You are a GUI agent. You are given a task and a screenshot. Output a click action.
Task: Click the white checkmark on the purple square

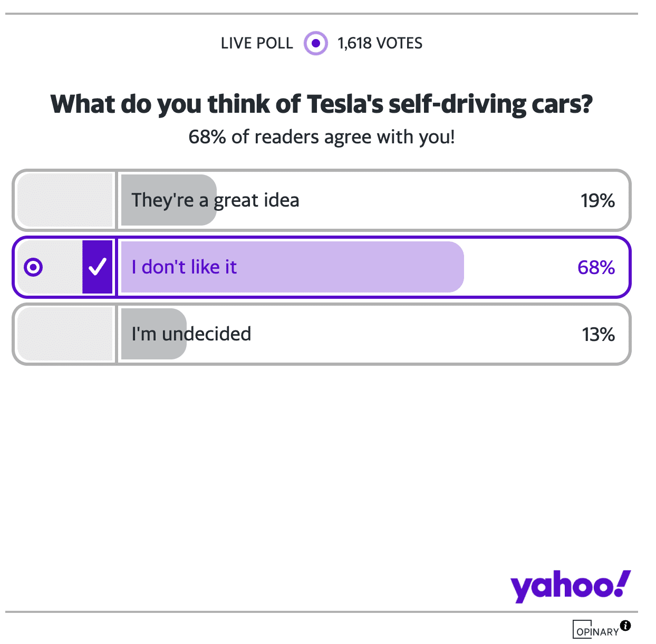pos(98,267)
